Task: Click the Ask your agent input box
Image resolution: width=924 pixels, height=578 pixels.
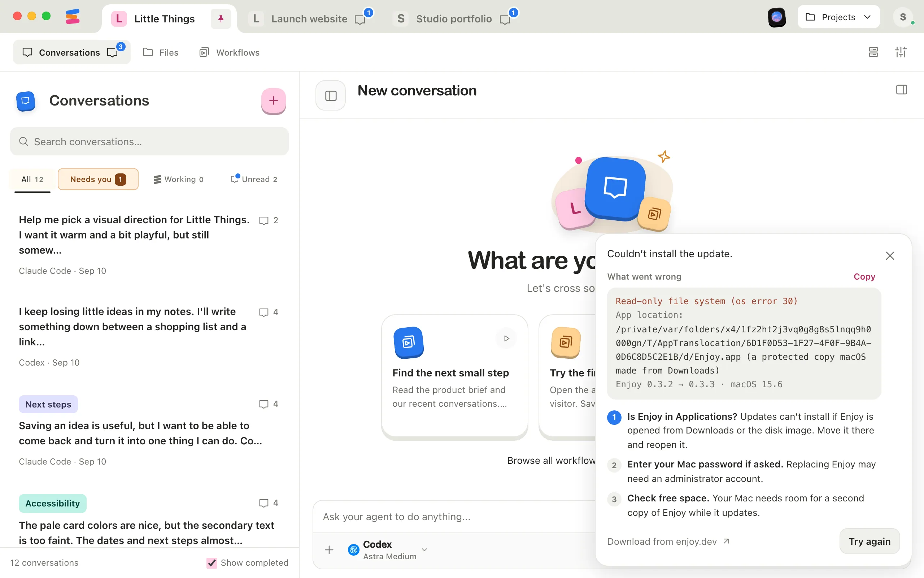Action: [x=454, y=517]
